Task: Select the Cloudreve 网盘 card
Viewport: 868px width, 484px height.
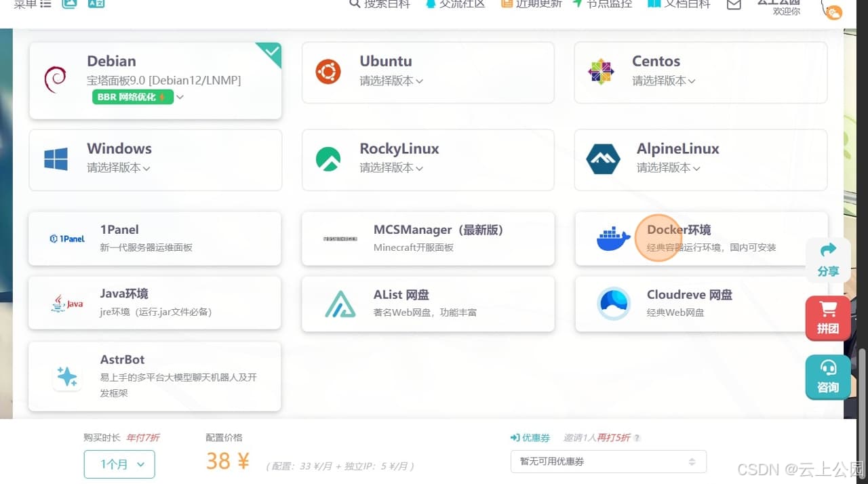Action: coord(701,304)
